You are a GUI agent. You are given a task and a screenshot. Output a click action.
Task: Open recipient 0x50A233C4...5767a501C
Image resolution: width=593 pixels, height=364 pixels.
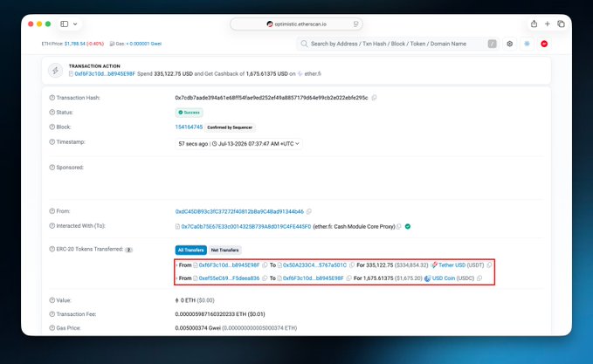(314, 265)
